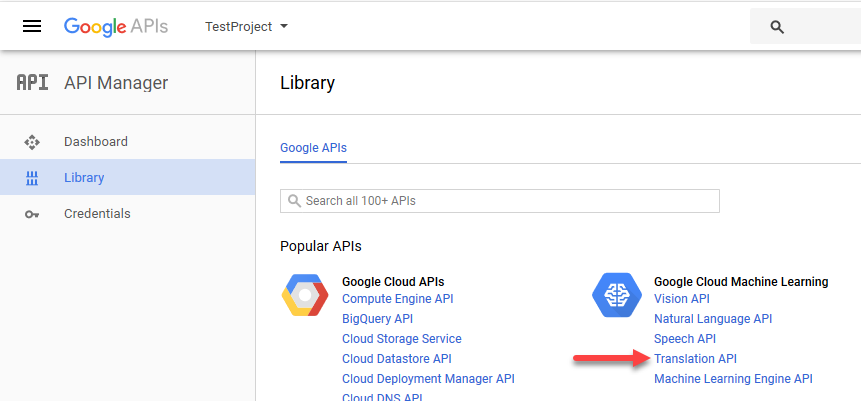The width and height of the screenshot is (861, 401).
Task: Open the Cloud Storage Service link
Action: [x=402, y=339]
